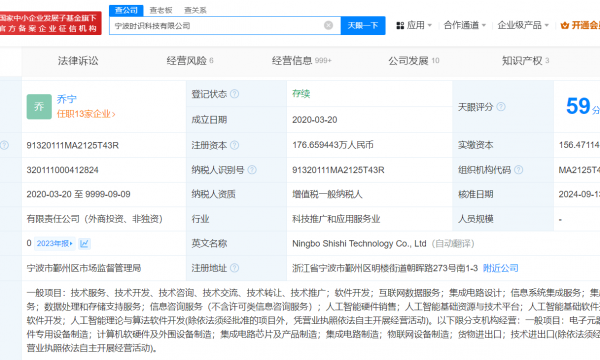This screenshot has width=600, height=360.
Task: Expand the 任职13家企业 link
Action: tap(86, 114)
